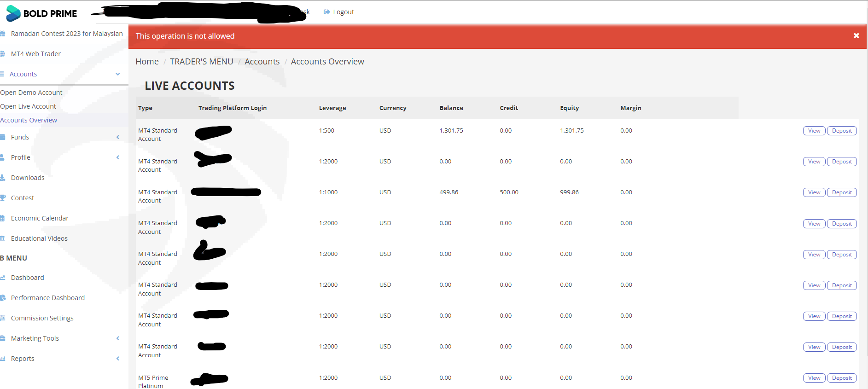Click the 1:500 leverage value
Screen dimensions: 868x389
coord(326,131)
